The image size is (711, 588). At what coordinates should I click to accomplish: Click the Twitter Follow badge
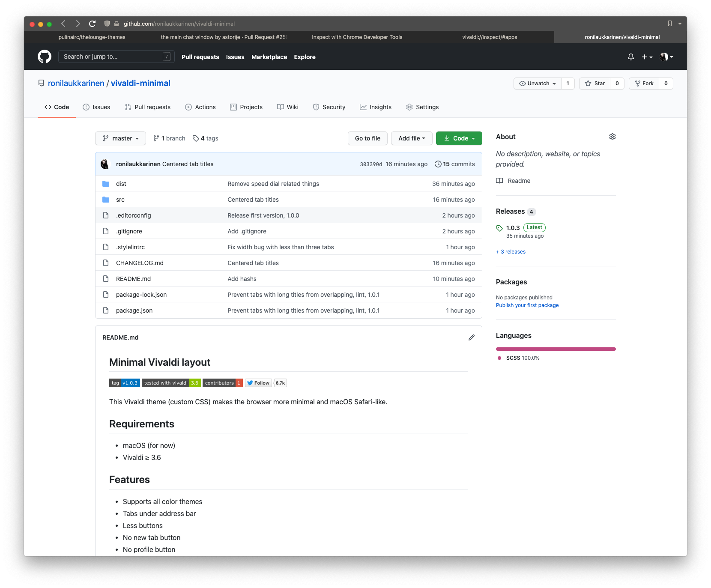pos(258,383)
